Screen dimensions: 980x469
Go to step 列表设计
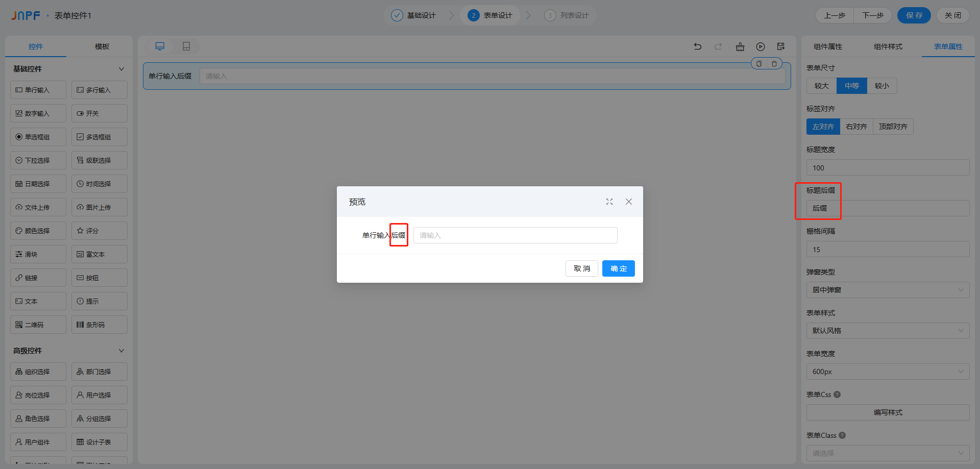tap(567, 15)
